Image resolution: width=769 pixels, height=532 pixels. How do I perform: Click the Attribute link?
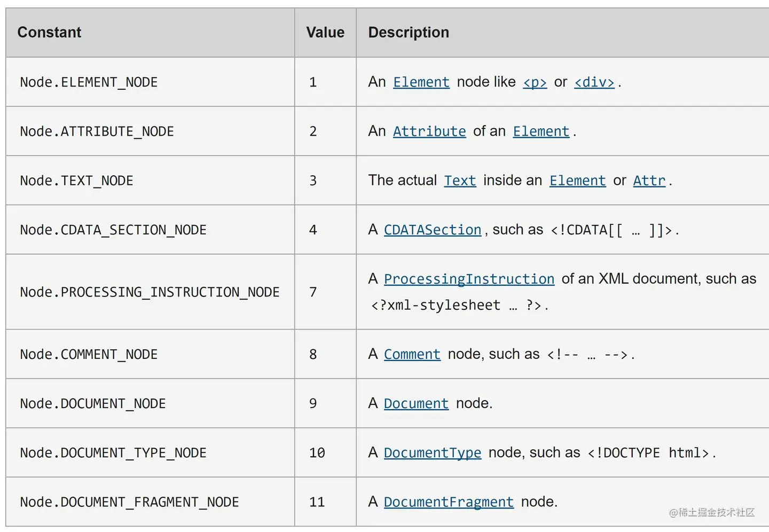pyautogui.click(x=429, y=131)
